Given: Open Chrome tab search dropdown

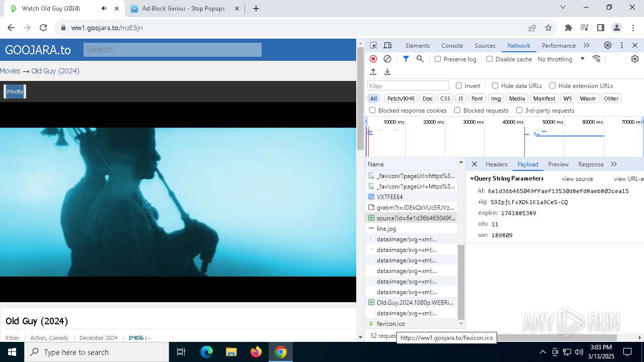Looking at the screenshot, I should (563, 7).
